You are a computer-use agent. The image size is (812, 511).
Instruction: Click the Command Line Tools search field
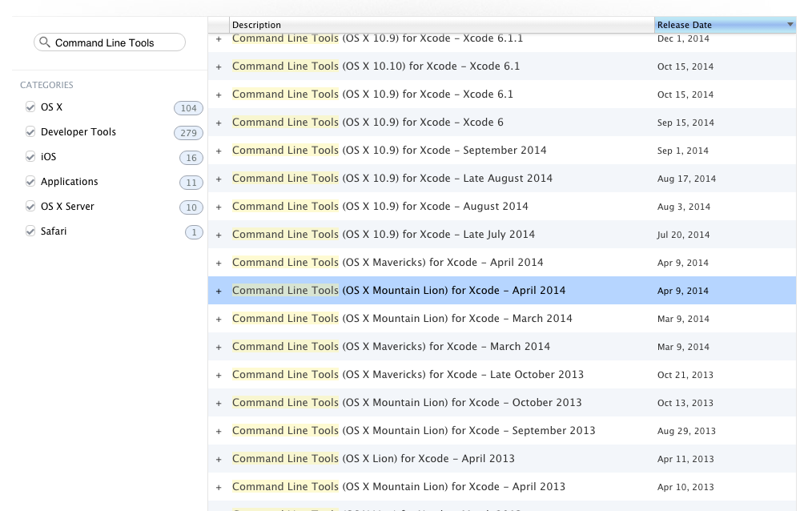pos(109,42)
